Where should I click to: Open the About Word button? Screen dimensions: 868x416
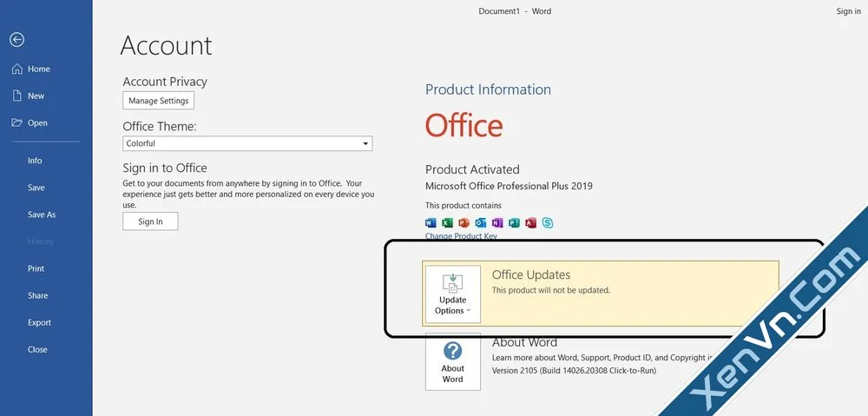click(x=452, y=361)
